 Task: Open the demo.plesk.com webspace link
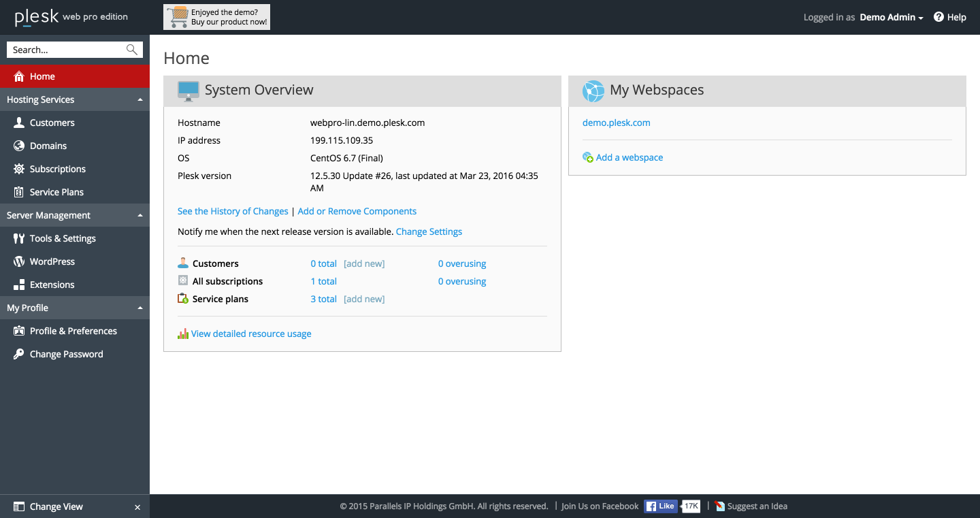pyautogui.click(x=617, y=123)
